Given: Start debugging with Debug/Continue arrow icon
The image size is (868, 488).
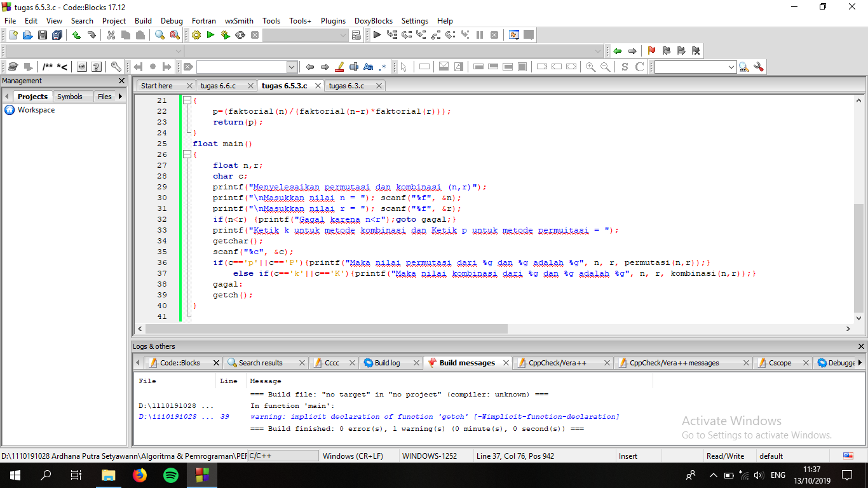Looking at the screenshot, I should point(377,35).
